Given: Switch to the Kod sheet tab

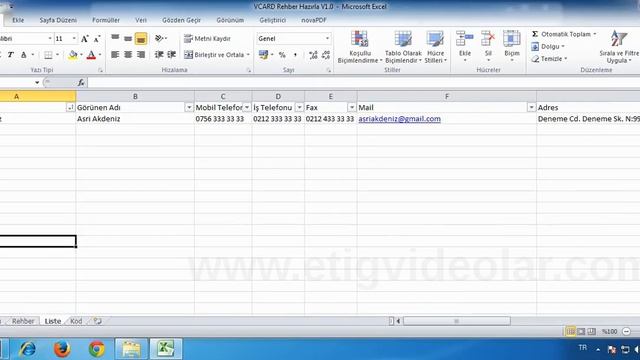Looking at the screenshot, I should click(x=76, y=321).
